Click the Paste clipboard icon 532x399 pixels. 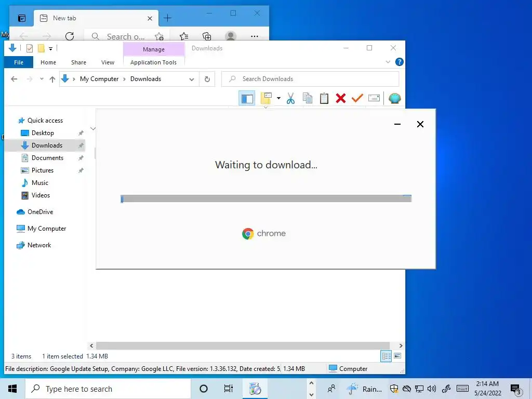(x=324, y=98)
